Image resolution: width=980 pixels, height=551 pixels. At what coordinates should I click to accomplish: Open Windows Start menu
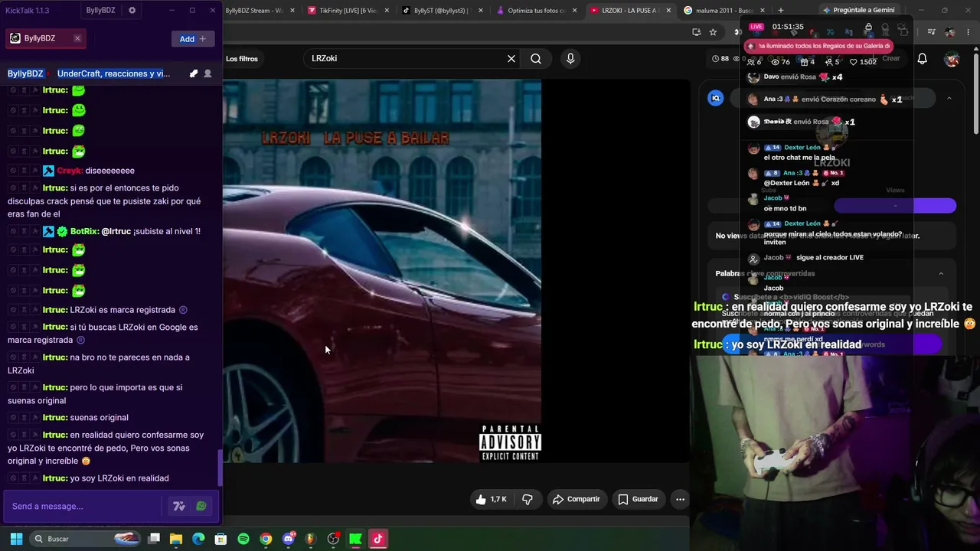[x=16, y=539]
